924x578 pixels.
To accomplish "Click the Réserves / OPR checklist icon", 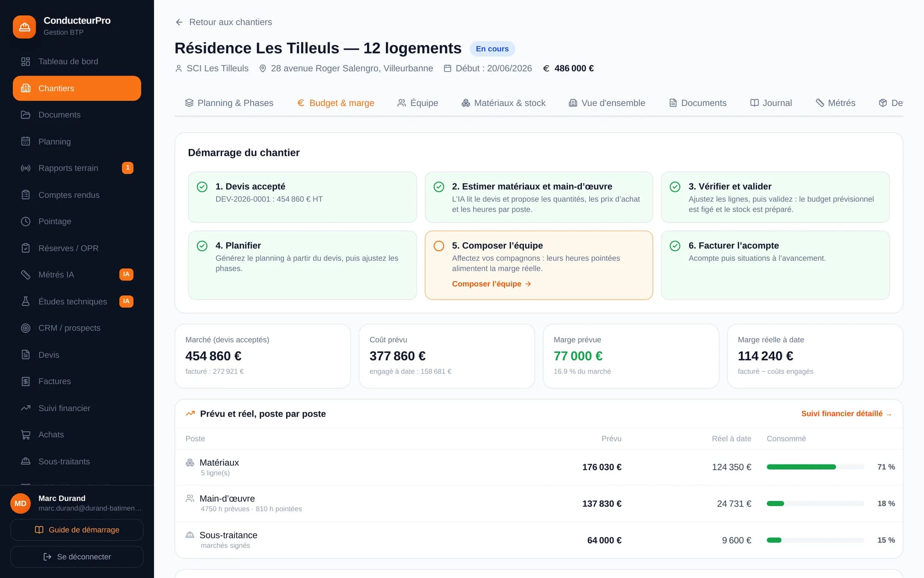I will [x=26, y=248].
